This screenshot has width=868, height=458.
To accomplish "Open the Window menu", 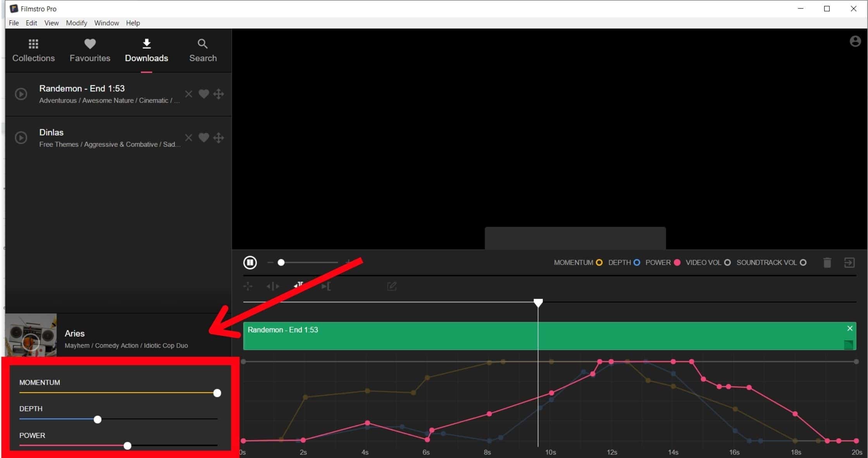I will tap(107, 23).
